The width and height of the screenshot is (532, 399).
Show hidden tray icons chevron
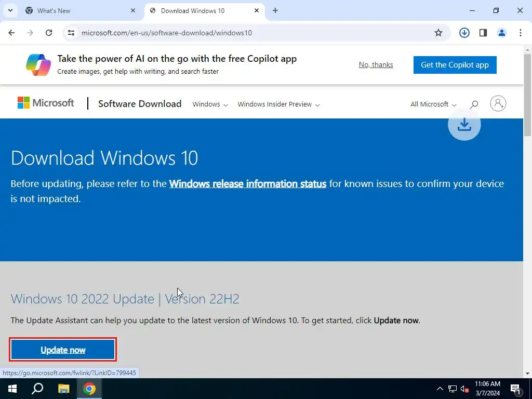440,389
